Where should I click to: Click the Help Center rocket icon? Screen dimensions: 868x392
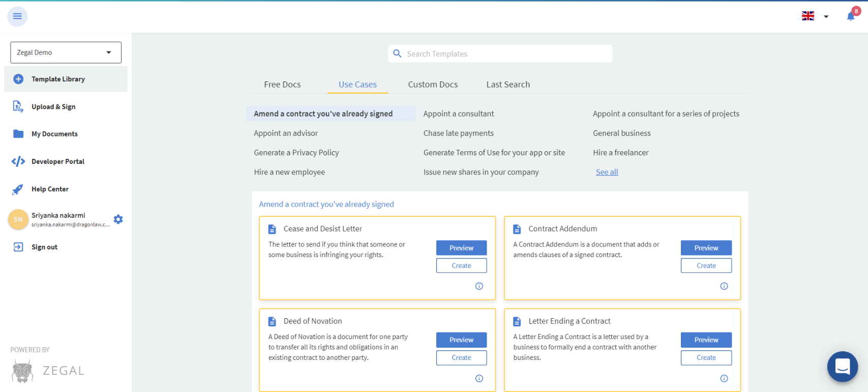[x=18, y=189]
